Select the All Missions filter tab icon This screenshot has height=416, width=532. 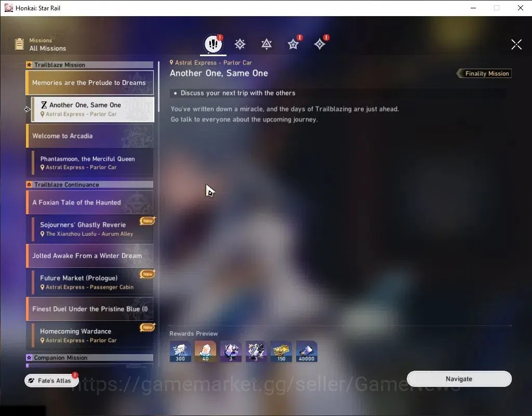(213, 44)
